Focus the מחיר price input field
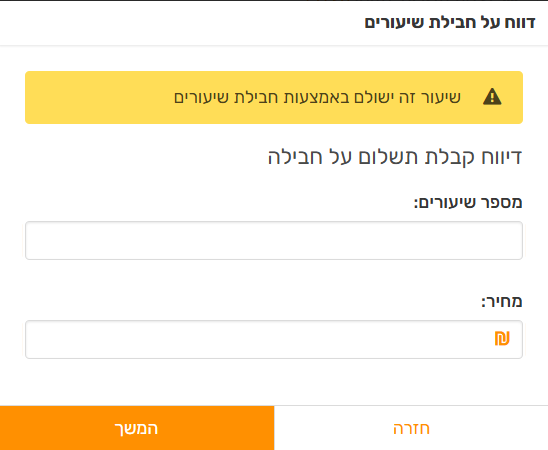Screen dimensions: 548x450 [274, 339]
